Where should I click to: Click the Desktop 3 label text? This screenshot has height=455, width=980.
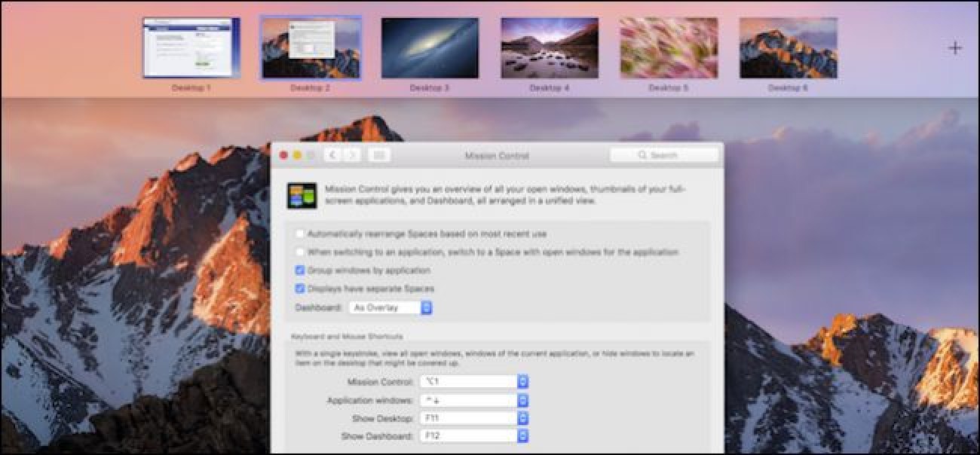430,88
